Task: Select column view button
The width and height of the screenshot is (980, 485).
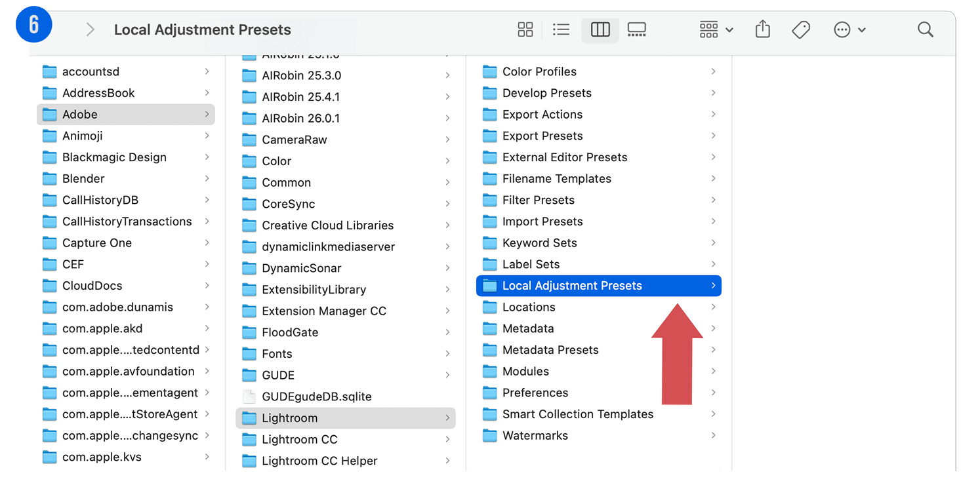Action: 600,29
